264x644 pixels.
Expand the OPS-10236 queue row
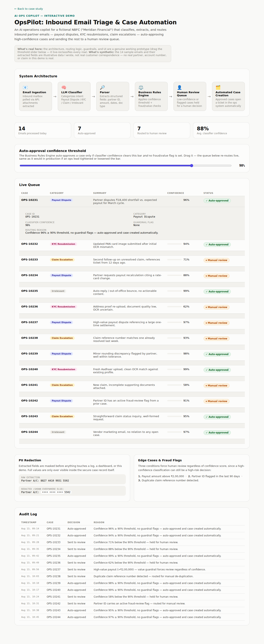132,308
